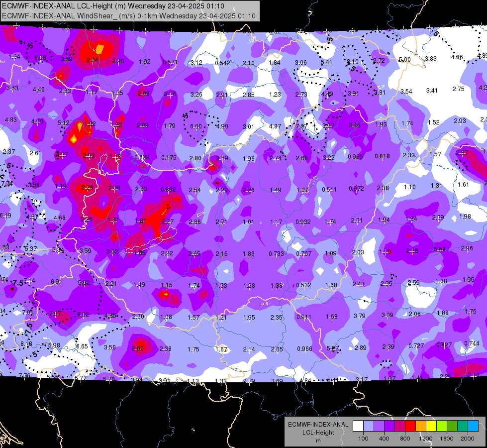Click the LCL-Height title line at top

click(x=113, y=6)
